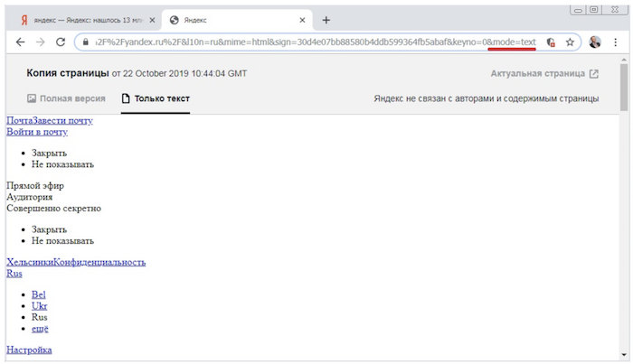
Task: Click the address bar URL field
Action: pos(315,42)
